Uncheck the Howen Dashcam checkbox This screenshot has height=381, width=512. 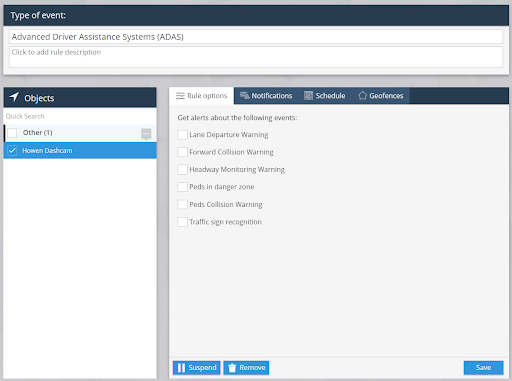(12, 150)
